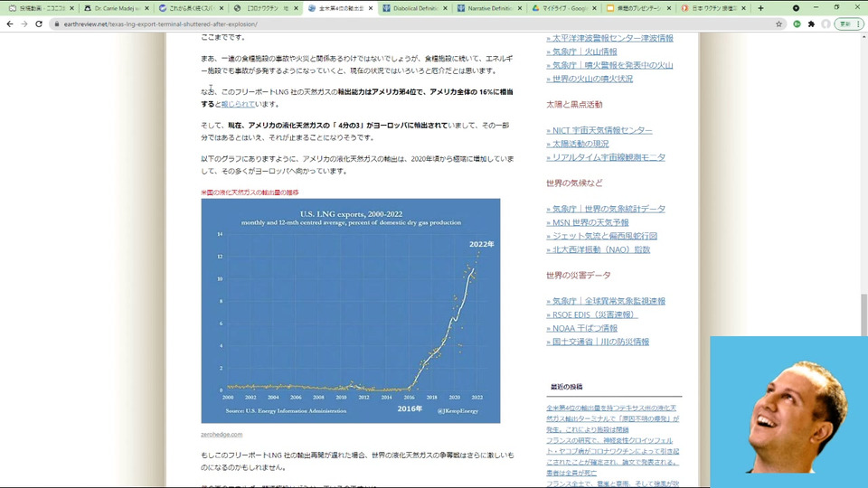Switch to the 無題のプレゼンテーション tab

(638, 8)
